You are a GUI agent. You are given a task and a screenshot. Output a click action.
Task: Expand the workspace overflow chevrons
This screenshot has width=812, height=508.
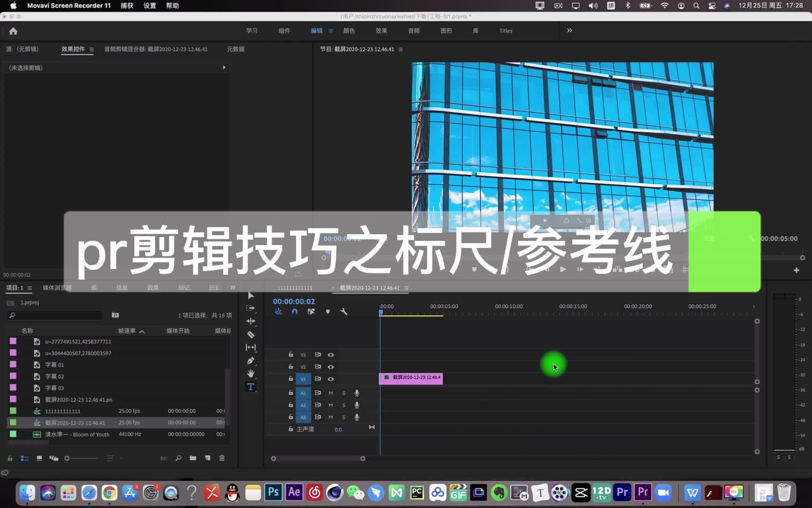(x=570, y=31)
